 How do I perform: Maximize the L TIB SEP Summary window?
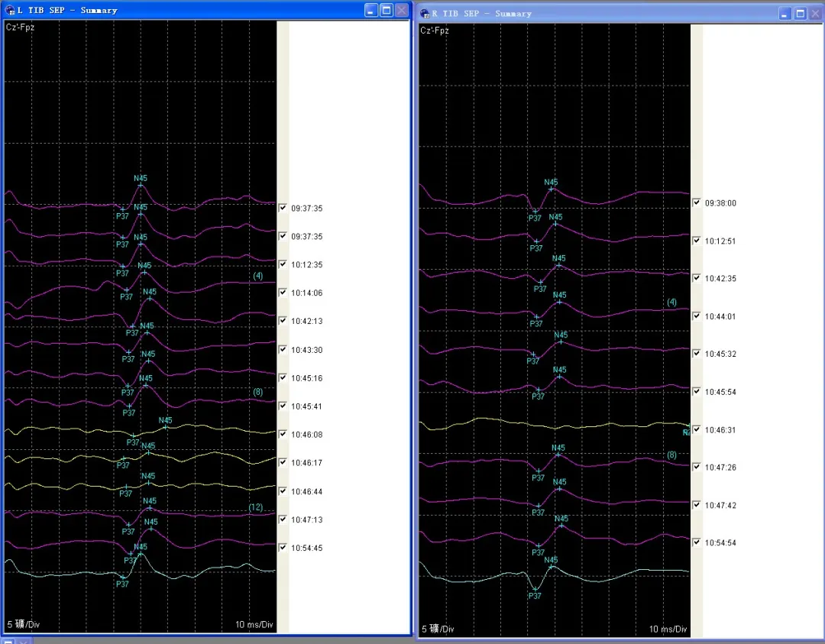[x=387, y=10]
